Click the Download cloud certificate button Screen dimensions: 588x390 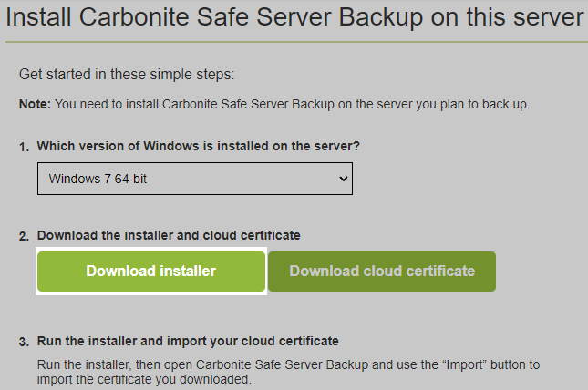(382, 272)
